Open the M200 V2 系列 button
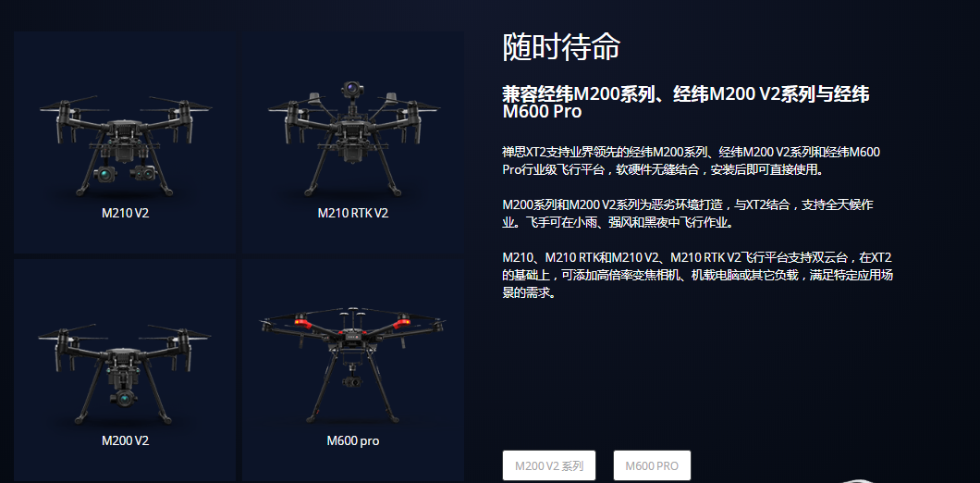Viewport: 980px width, 483px height. 549,465
